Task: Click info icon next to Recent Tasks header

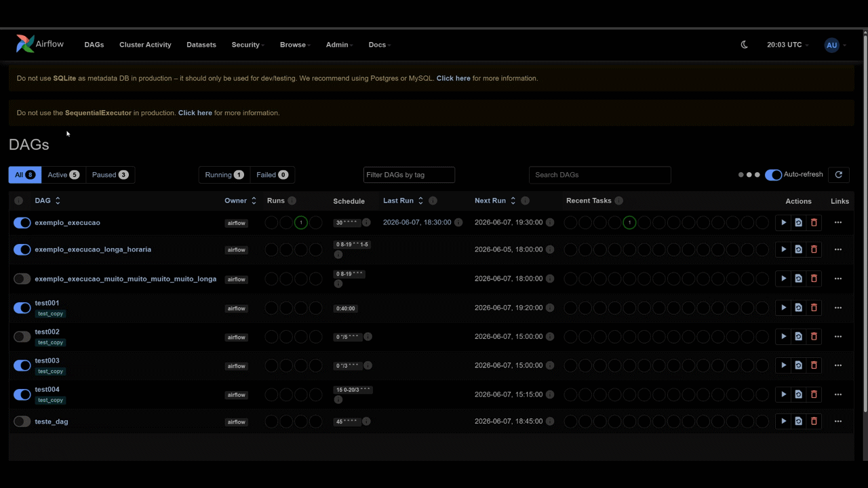Action: coord(618,201)
